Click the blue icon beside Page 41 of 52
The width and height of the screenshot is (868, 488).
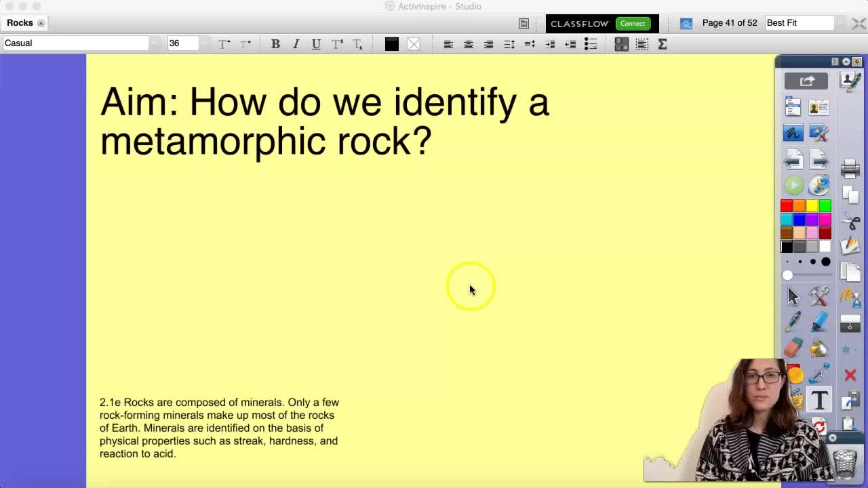pyautogui.click(x=686, y=24)
